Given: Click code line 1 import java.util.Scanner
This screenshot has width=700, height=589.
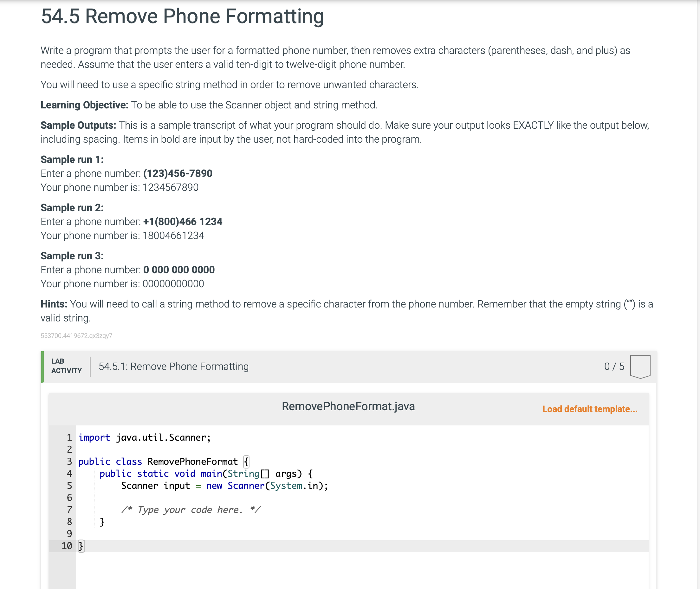Looking at the screenshot, I should pos(145,437).
